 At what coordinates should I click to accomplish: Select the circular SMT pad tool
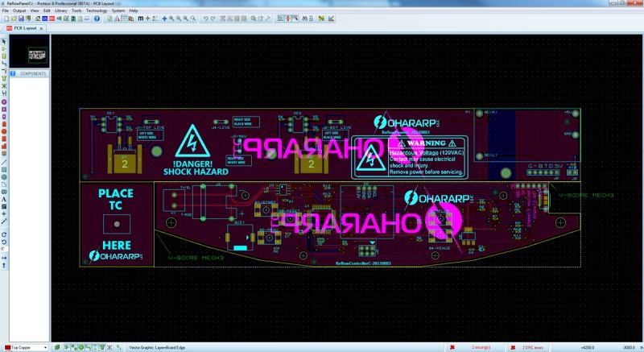(4, 131)
